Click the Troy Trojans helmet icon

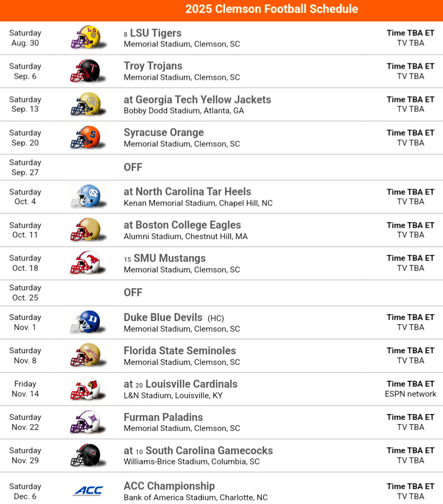coord(86,71)
